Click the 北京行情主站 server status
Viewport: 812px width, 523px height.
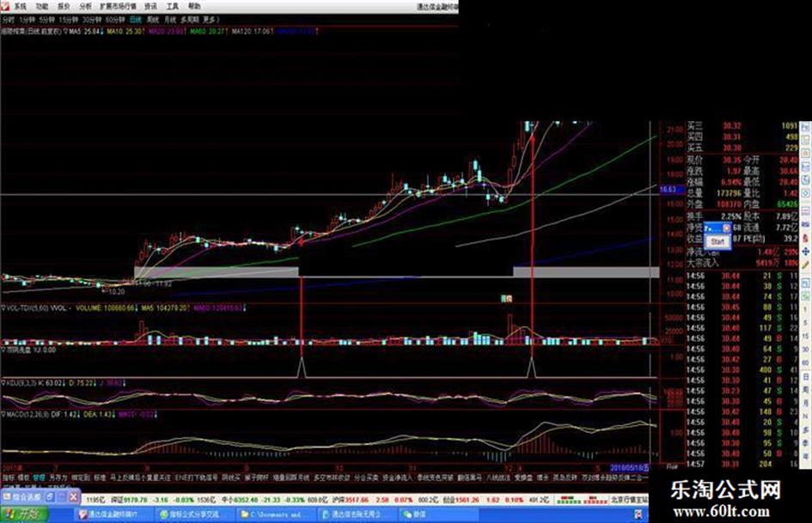click(629, 500)
